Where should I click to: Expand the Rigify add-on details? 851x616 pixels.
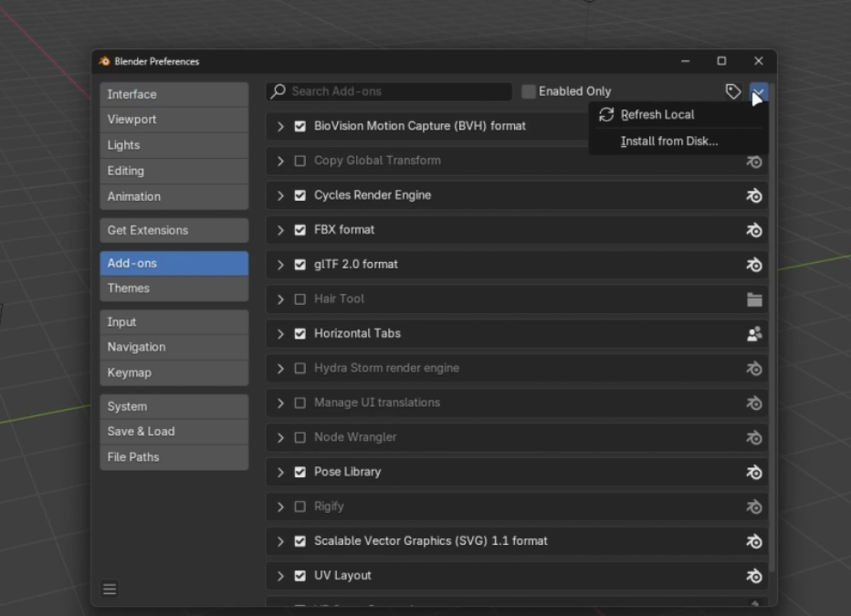pos(280,507)
